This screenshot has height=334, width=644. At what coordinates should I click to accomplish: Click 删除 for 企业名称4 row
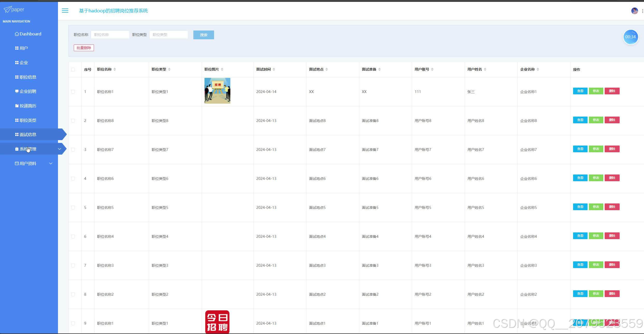(x=612, y=236)
